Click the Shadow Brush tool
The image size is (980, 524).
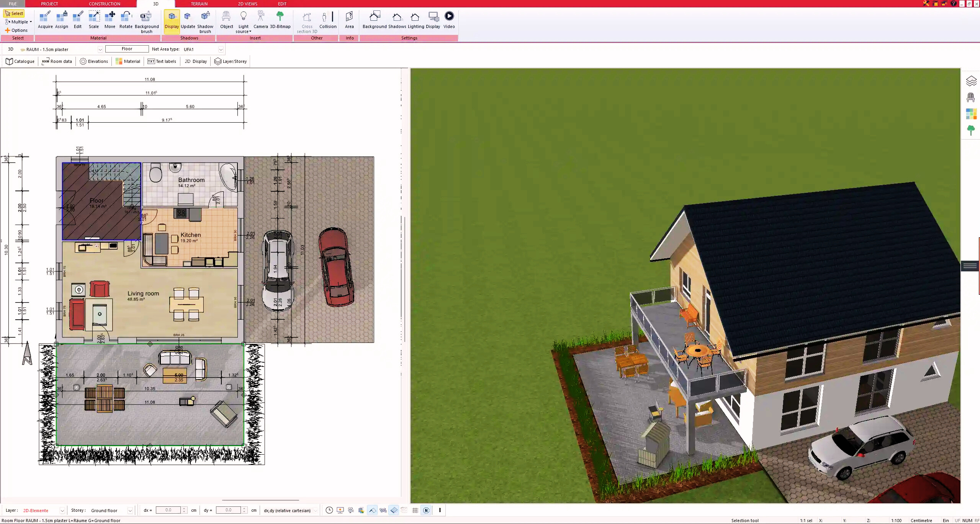coord(206,20)
